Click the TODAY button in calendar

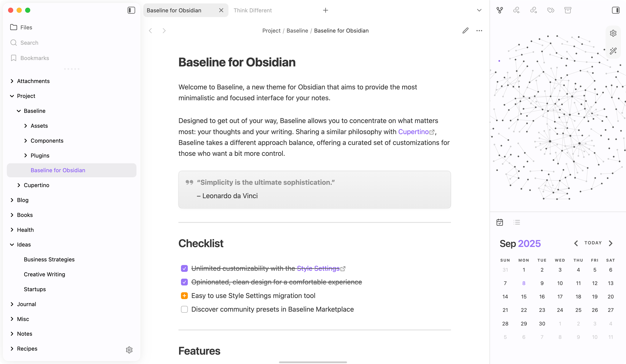point(593,243)
